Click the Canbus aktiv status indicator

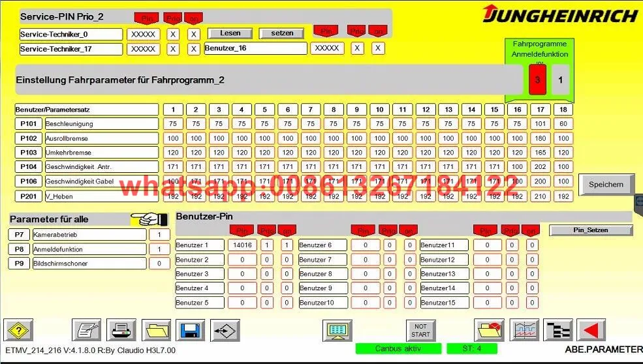(x=398, y=349)
